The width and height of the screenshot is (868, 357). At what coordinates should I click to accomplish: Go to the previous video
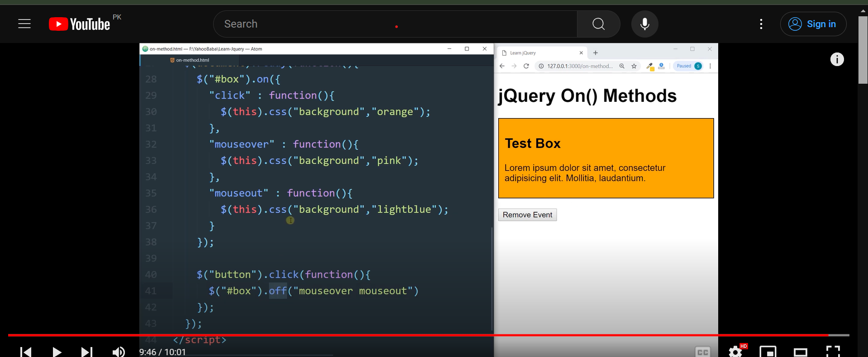click(26, 352)
